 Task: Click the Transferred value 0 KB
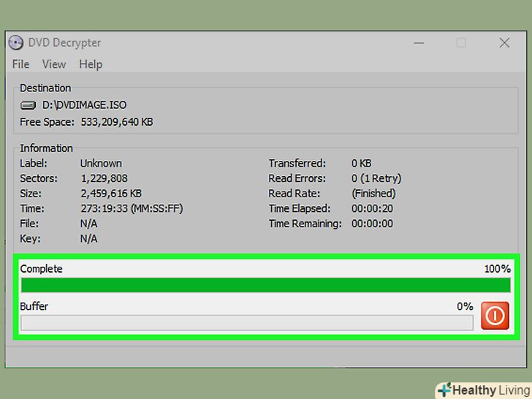pos(361,163)
